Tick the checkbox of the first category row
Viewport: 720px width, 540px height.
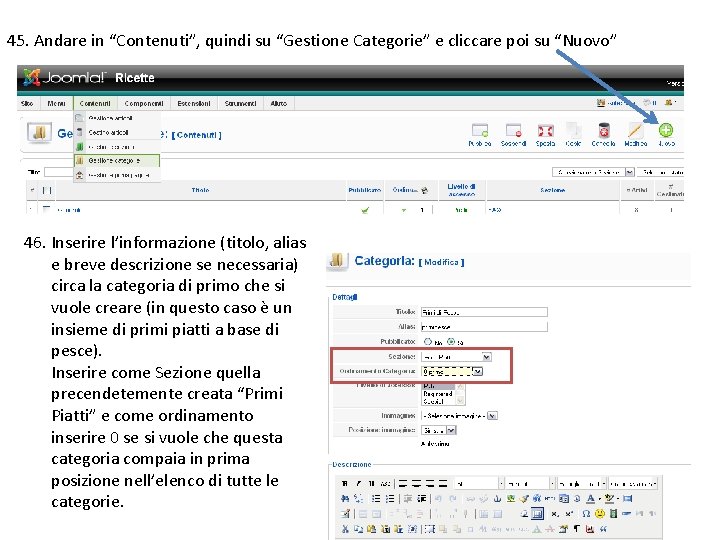click(46, 209)
